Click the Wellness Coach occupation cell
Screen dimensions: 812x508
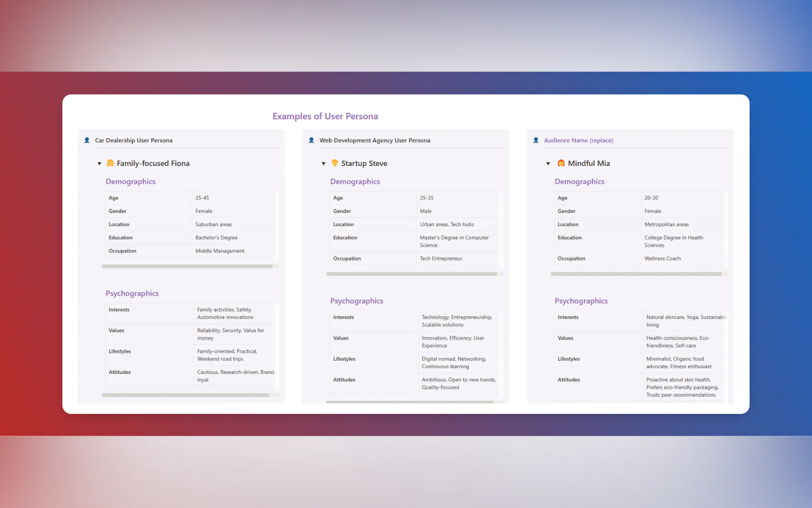(662, 258)
